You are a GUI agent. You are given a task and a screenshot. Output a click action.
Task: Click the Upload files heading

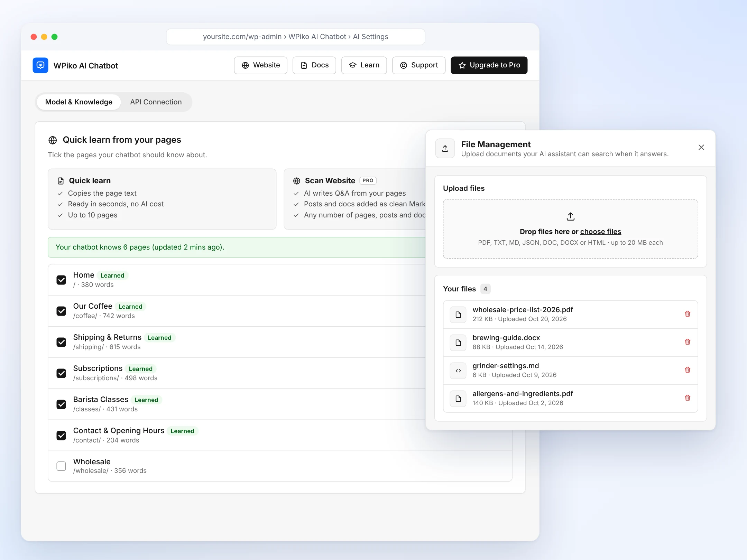point(464,188)
